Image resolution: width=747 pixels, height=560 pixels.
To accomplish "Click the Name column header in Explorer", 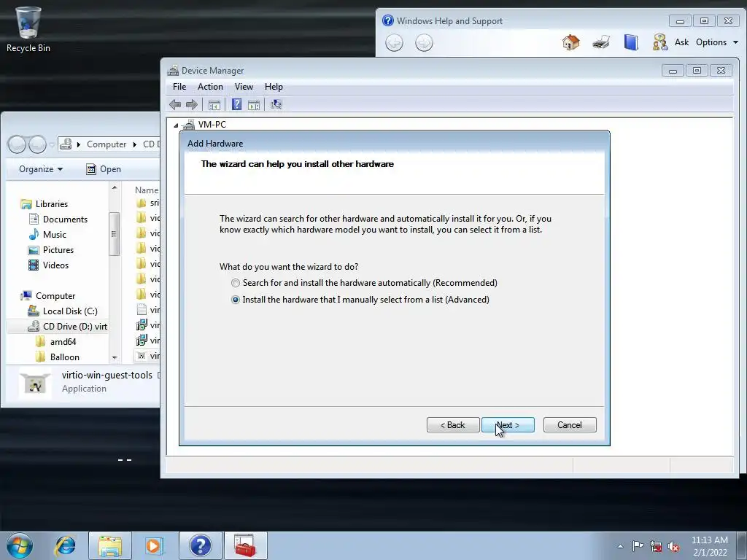I will (x=145, y=190).
